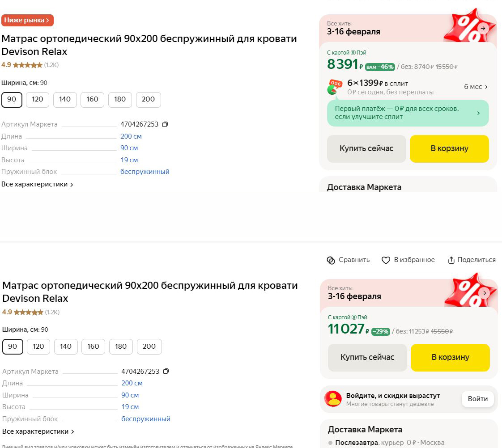
Task: Copy article number icon in lower listing
Action: pyautogui.click(x=166, y=371)
